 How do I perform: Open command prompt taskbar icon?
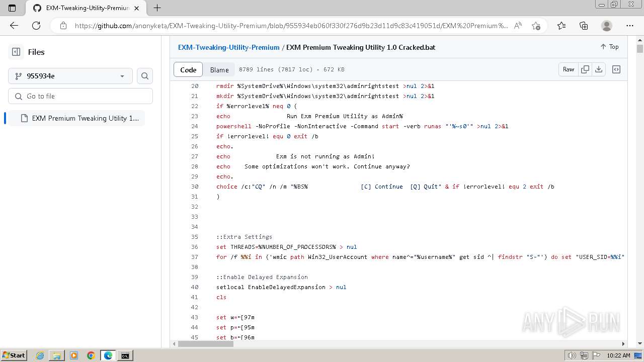click(125, 355)
